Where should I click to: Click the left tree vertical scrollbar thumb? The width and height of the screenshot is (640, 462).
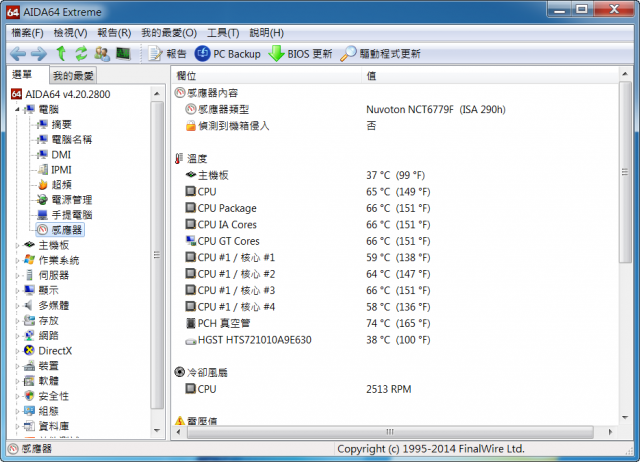[x=157, y=255]
